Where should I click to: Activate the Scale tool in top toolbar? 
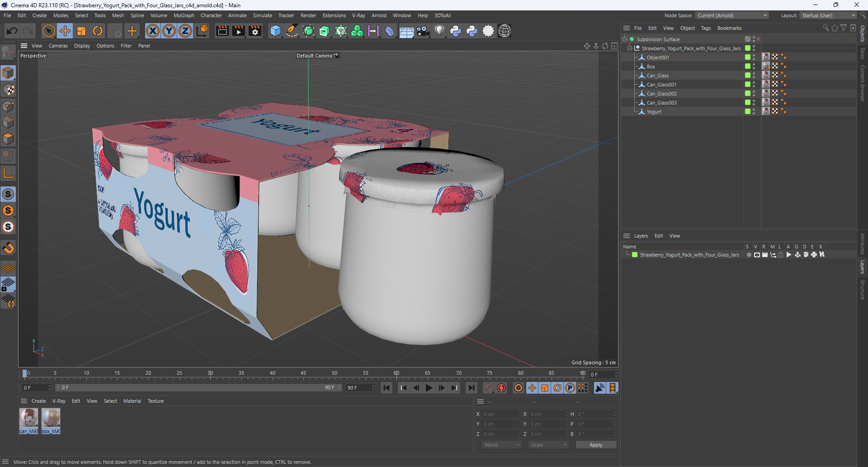81,31
